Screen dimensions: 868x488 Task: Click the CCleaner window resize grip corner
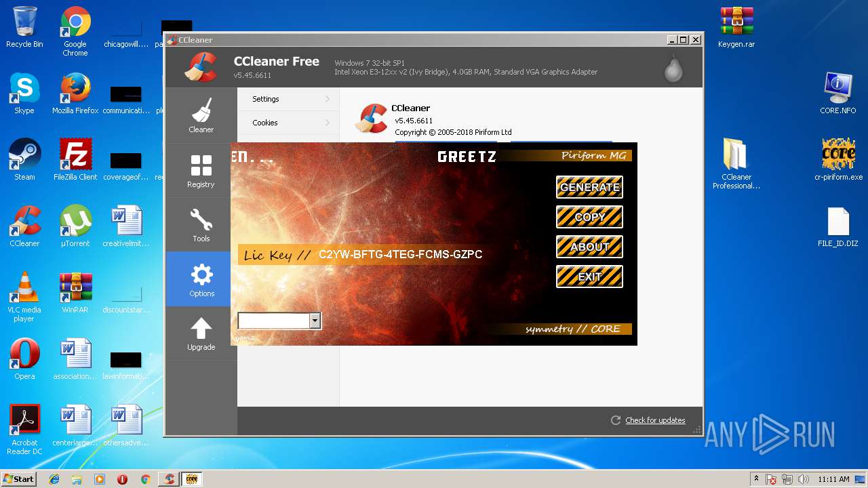698,430
